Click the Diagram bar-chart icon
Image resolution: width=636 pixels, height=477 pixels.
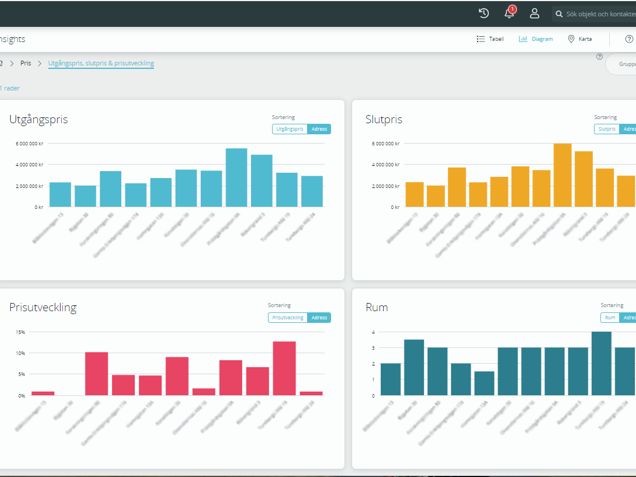pos(523,39)
